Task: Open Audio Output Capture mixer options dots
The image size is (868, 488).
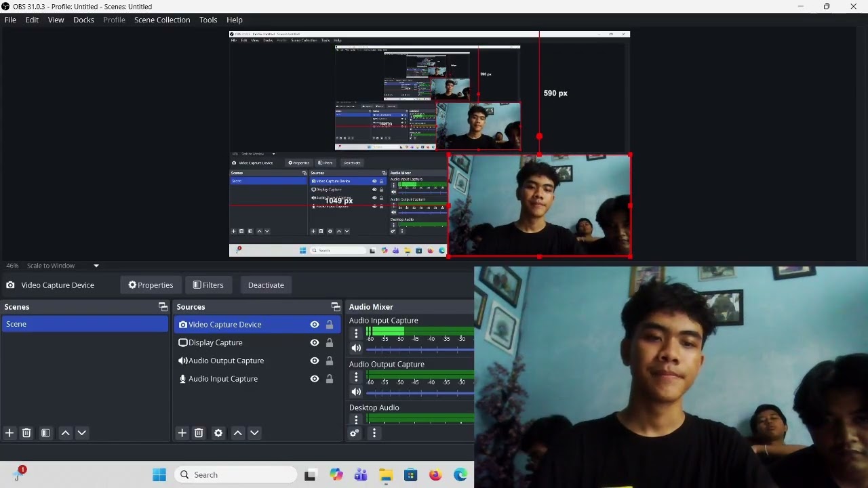Action: pos(356,377)
